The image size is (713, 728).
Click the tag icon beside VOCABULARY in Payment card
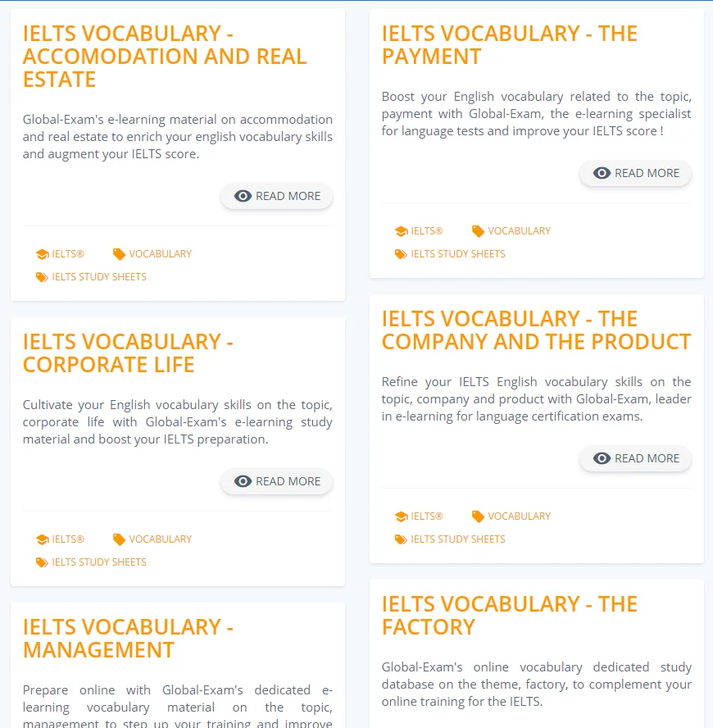(478, 231)
